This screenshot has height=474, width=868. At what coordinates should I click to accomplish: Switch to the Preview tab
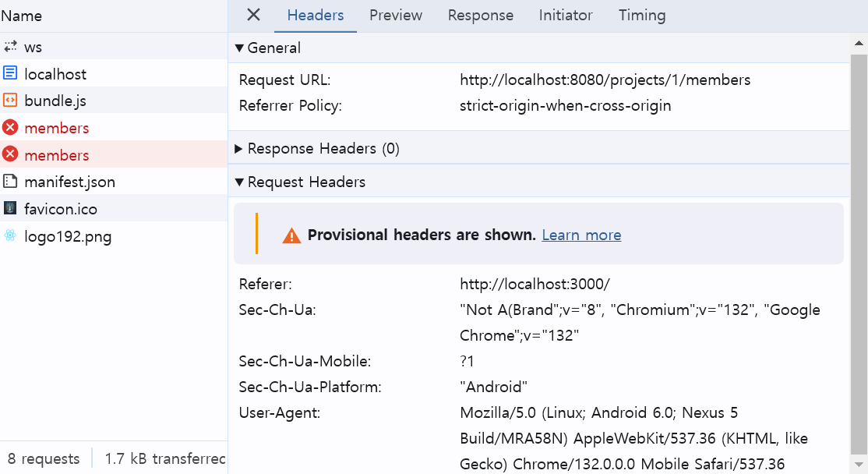[395, 15]
